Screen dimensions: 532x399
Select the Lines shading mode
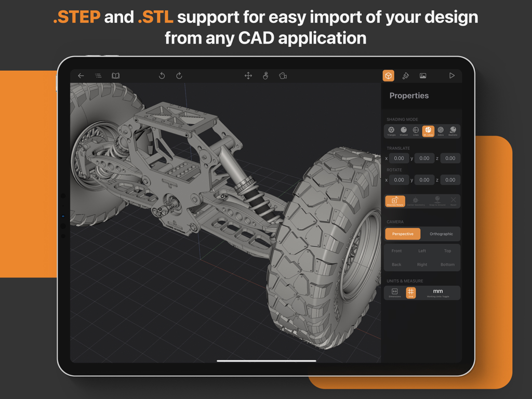[x=416, y=130]
